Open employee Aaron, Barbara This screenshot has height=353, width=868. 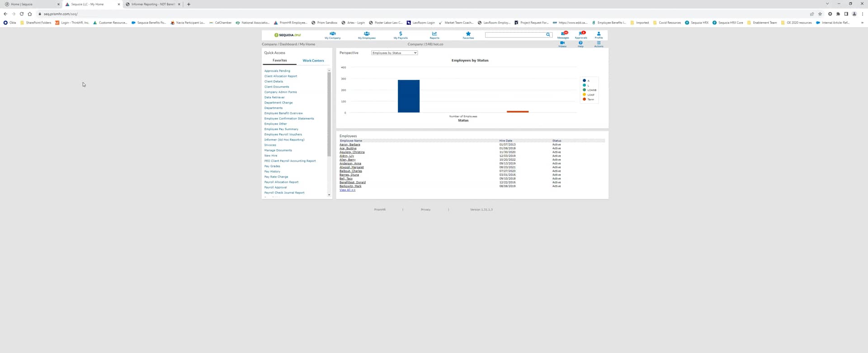click(x=350, y=145)
